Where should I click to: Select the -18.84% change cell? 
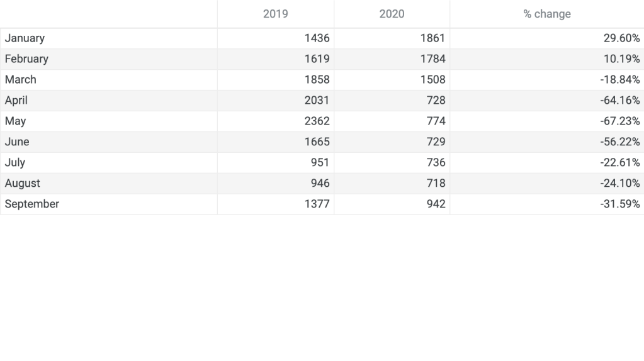pyautogui.click(x=620, y=80)
